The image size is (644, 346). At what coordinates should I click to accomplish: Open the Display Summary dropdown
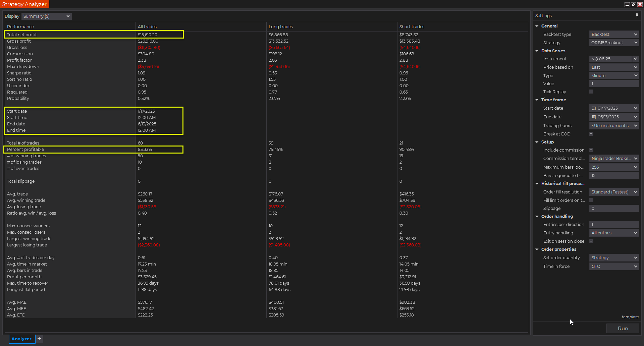point(47,16)
